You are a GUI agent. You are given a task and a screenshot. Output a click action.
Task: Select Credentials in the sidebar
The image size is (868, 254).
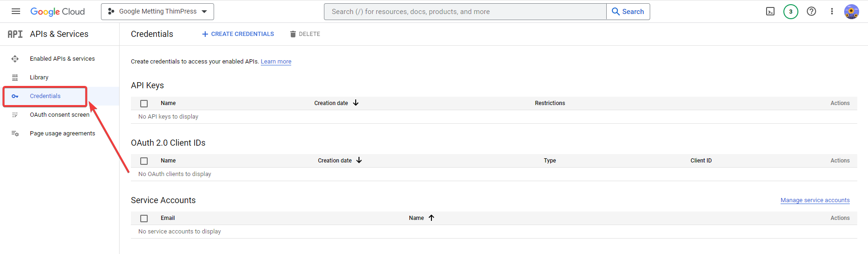point(45,96)
